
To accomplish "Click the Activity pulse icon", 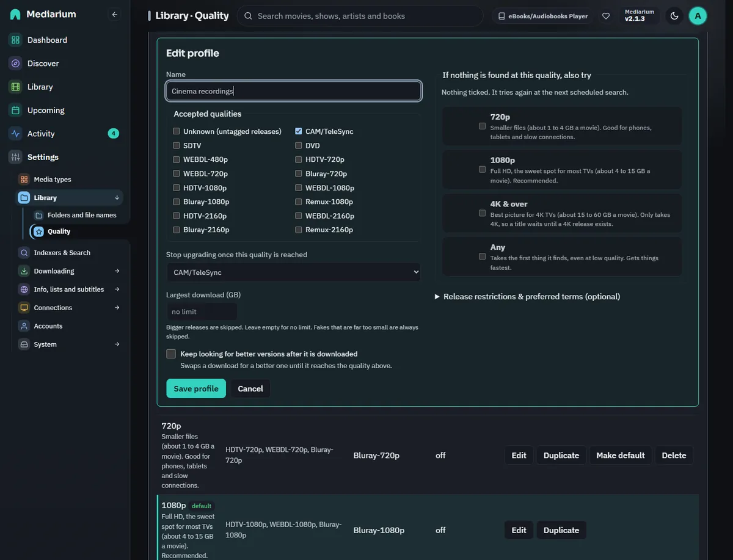I will (15, 134).
